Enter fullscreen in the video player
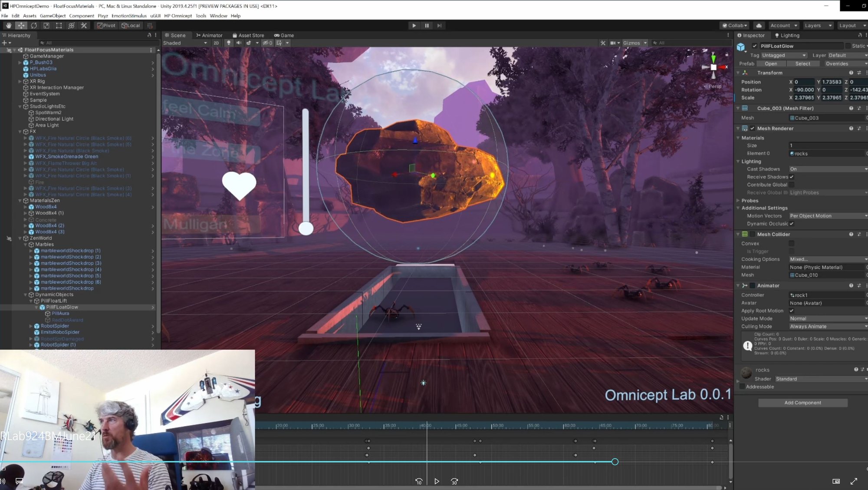Screen dimensions: 868x490 pyautogui.click(x=854, y=481)
